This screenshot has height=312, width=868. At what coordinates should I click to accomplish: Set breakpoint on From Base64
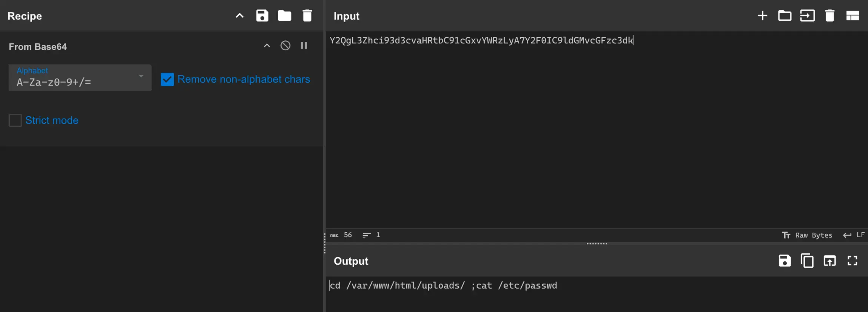(304, 46)
